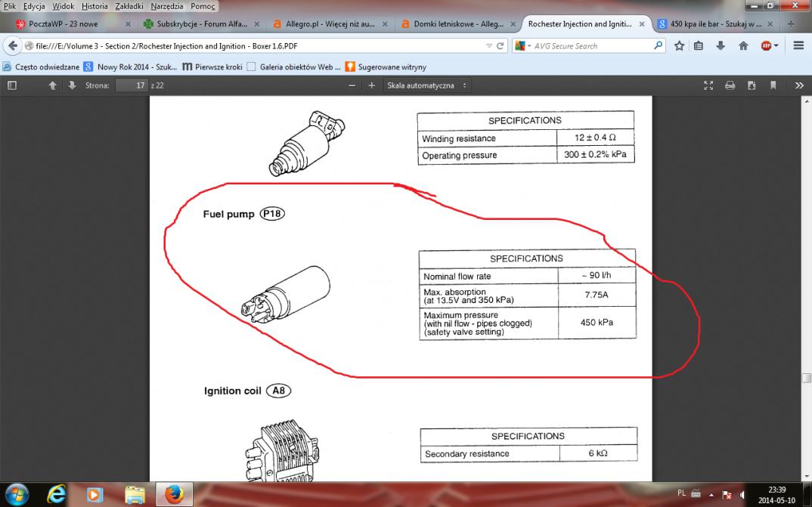Open the Firefox hamburger menu
This screenshot has height=507, width=812.
[x=798, y=45]
